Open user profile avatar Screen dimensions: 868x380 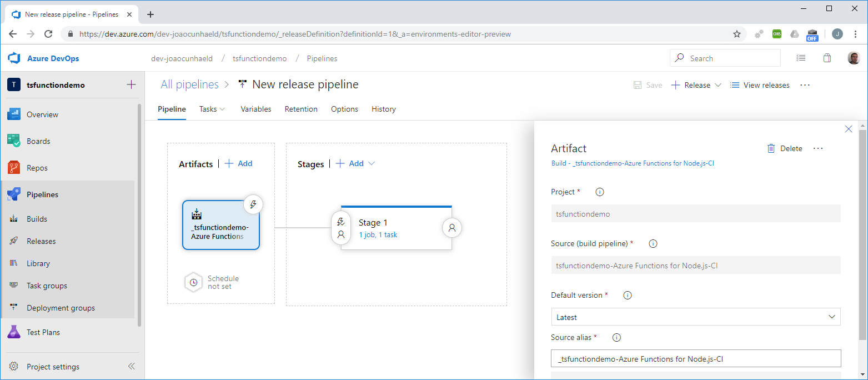(x=854, y=58)
